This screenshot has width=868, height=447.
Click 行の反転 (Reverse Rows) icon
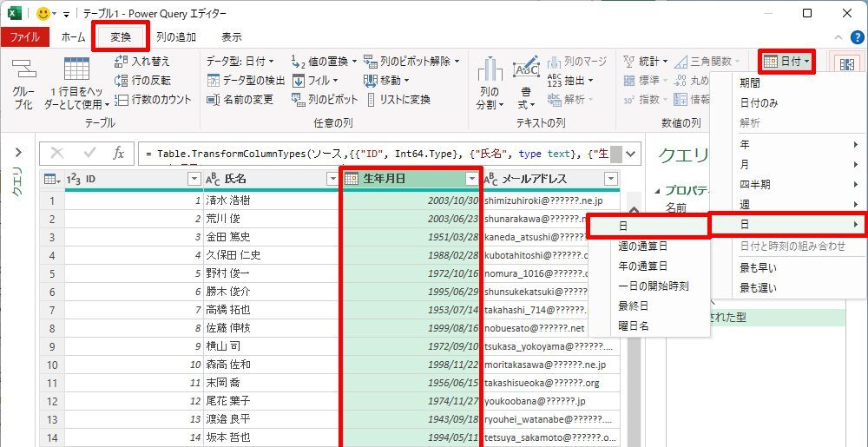tap(122, 81)
